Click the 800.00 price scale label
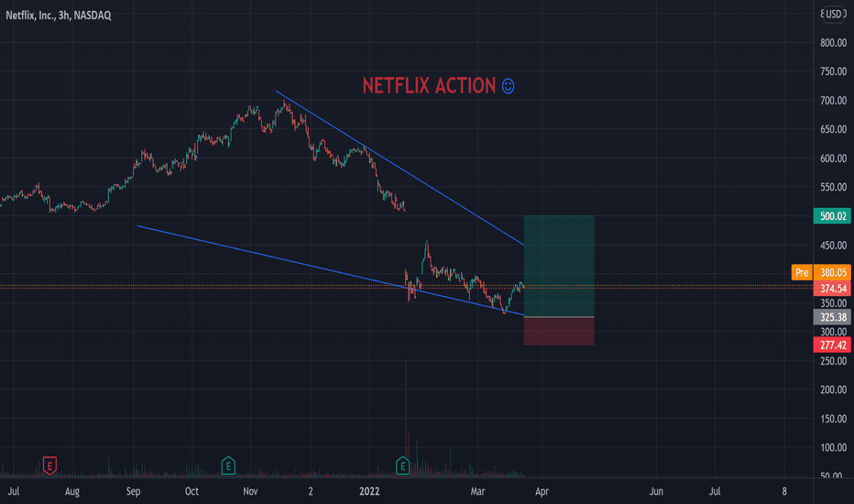 [x=833, y=42]
